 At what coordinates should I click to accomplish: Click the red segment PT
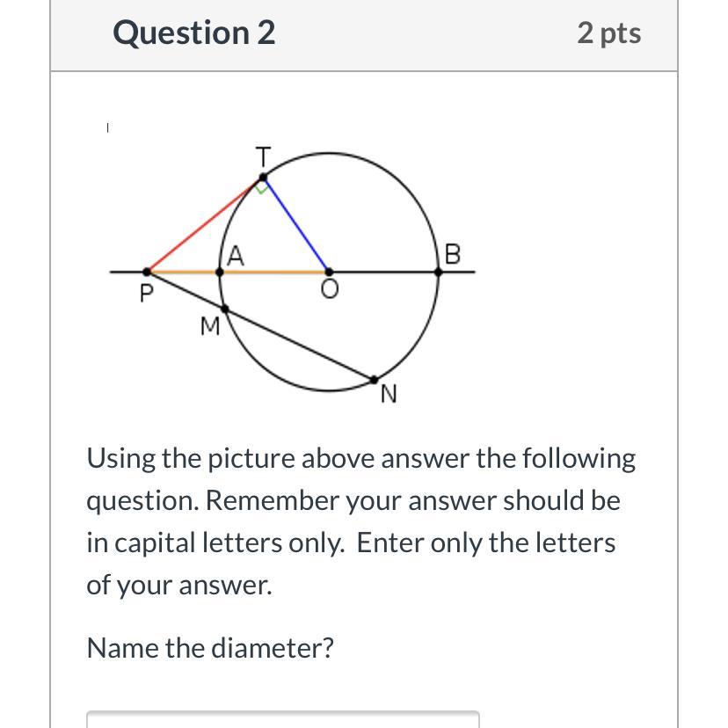204,226
